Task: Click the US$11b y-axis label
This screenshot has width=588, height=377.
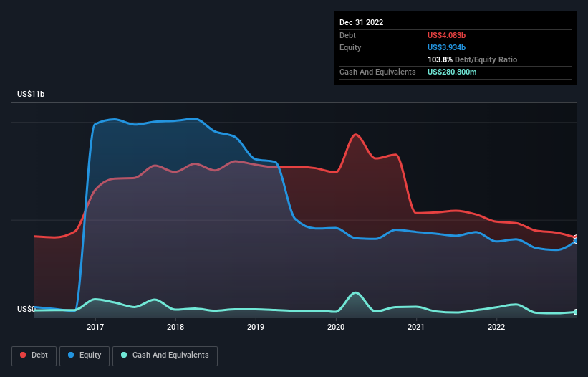Action: (31, 94)
